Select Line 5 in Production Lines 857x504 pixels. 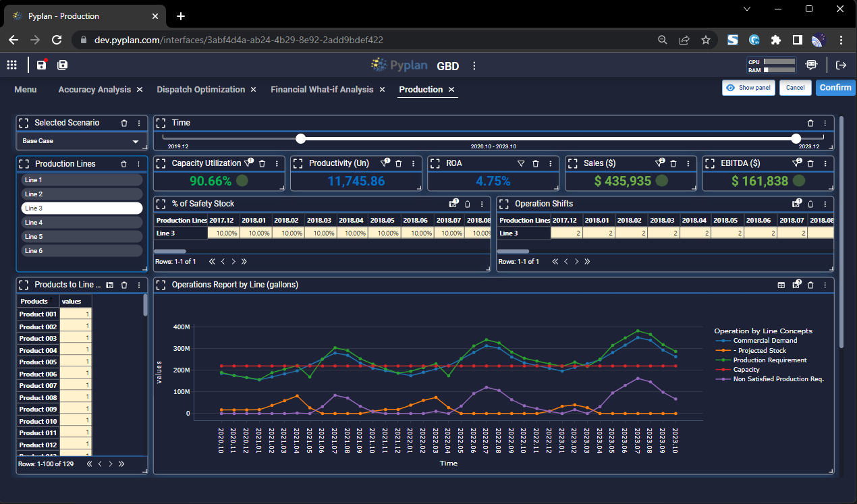click(81, 237)
